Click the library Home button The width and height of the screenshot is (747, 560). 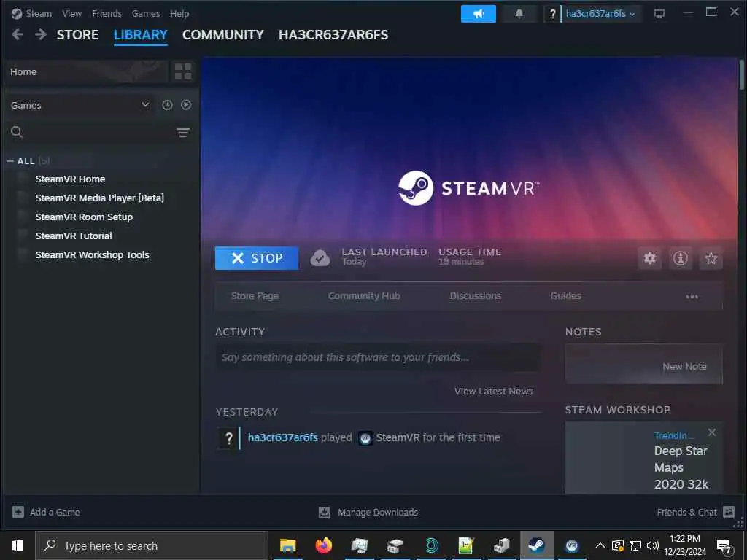tap(88, 72)
